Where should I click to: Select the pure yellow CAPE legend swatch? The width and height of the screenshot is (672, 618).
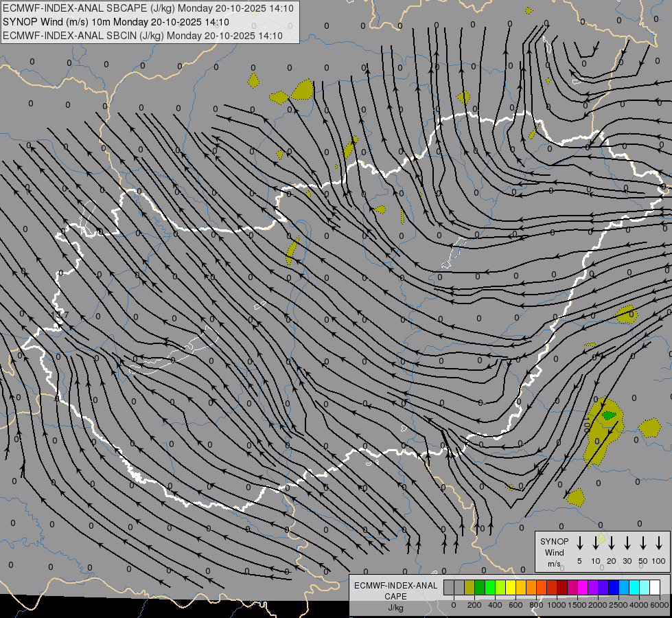coord(511,588)
